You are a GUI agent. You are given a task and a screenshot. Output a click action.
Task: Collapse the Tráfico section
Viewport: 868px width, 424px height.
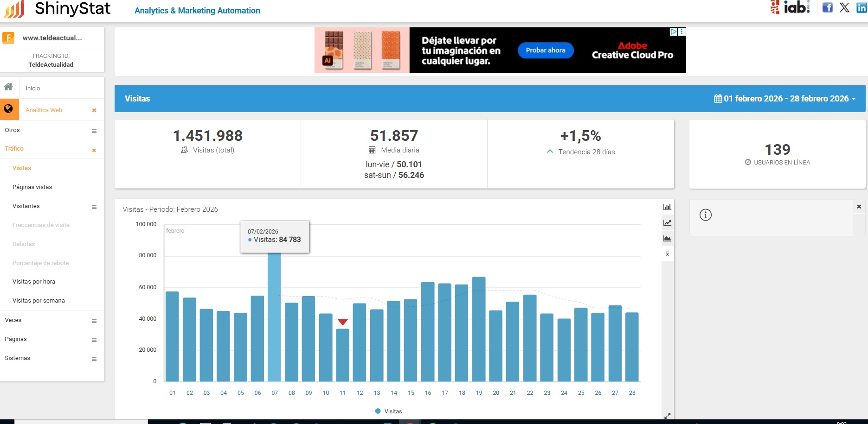pos(94,150)
